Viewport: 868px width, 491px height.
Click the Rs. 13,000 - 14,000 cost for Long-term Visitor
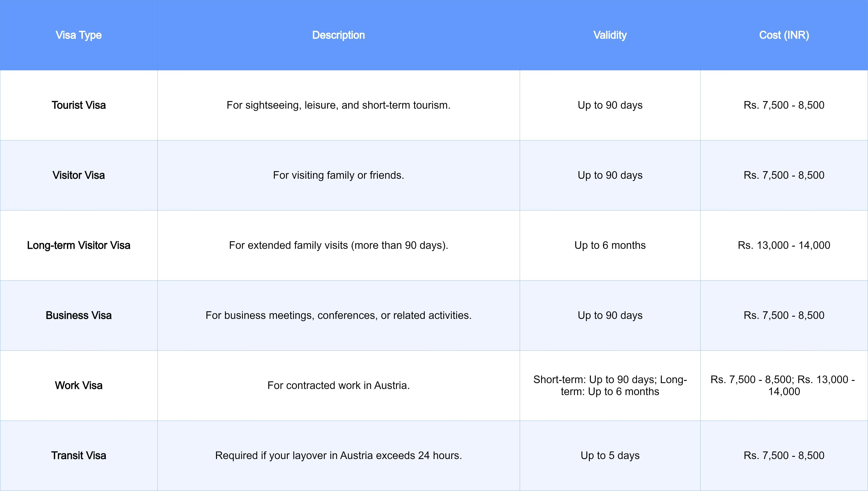pyautogui.click(x=784, y=246)
